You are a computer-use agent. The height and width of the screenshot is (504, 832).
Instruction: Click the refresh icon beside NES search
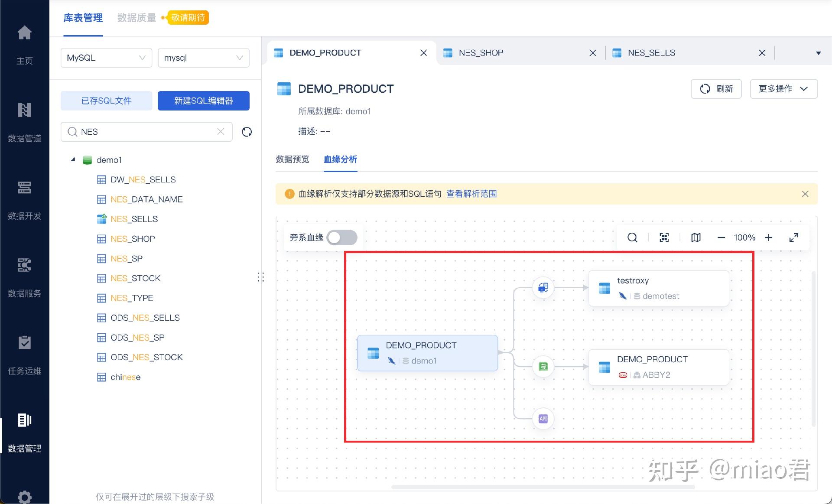(x=247, y=132)
